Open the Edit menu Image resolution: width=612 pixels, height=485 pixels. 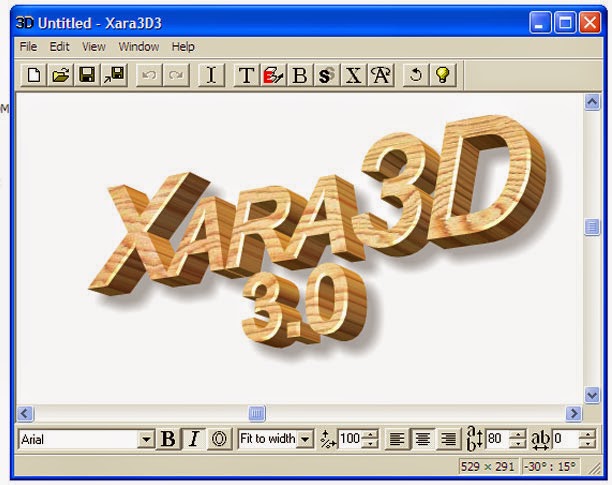point(59,46)
